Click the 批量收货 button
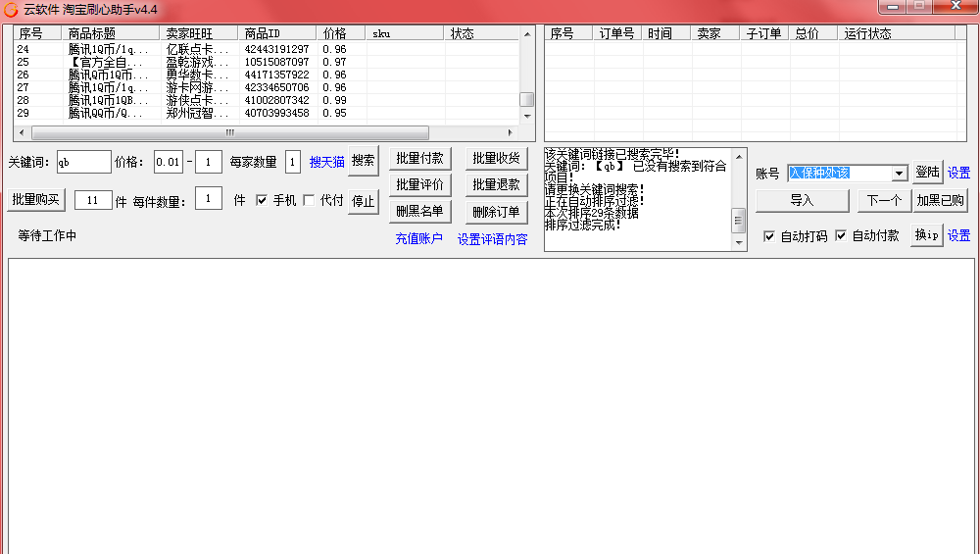The height and width of the screenshot is (554, 980). 496,159
